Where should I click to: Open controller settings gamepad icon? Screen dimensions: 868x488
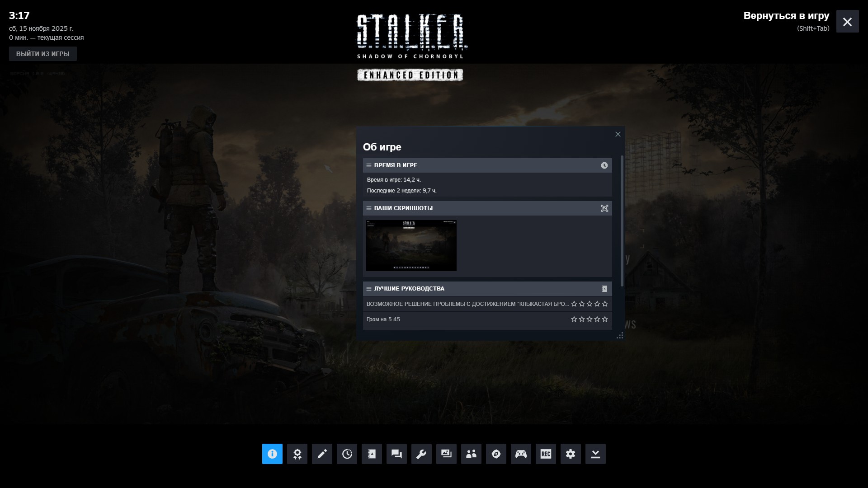point(521,454)
